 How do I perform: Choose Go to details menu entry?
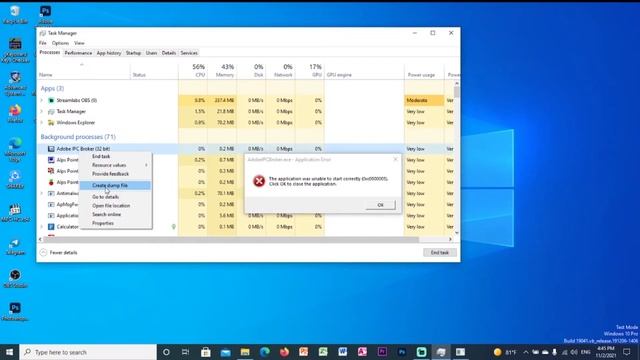116,197
